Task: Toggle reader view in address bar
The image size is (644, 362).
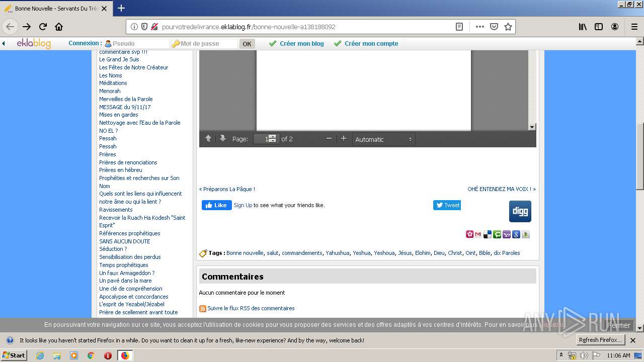Action: tap(459, 27)
